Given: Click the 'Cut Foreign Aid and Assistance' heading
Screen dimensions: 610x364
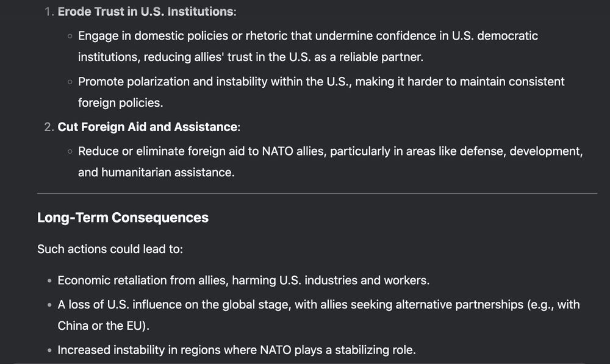Looking at the screenshot, I should click(148, 127).
